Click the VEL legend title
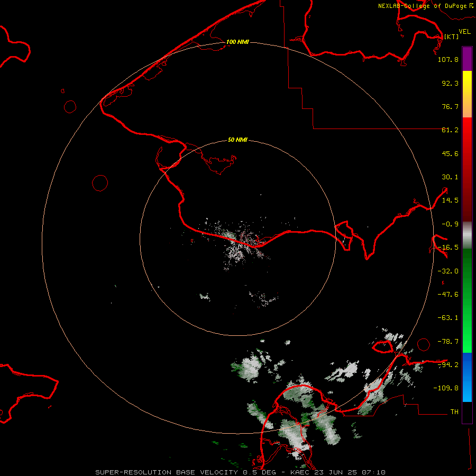This screenshot has width=476, height=476. [464, 32]
